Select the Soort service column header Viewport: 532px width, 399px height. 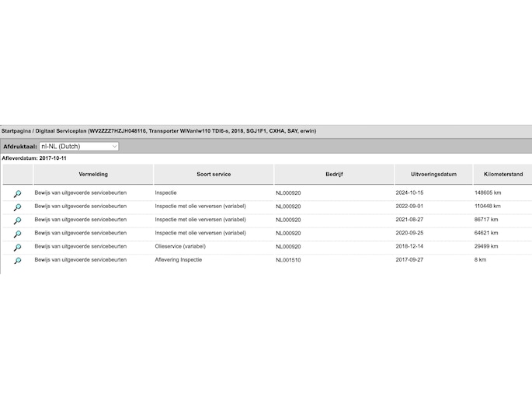click(x=213, y=175)
